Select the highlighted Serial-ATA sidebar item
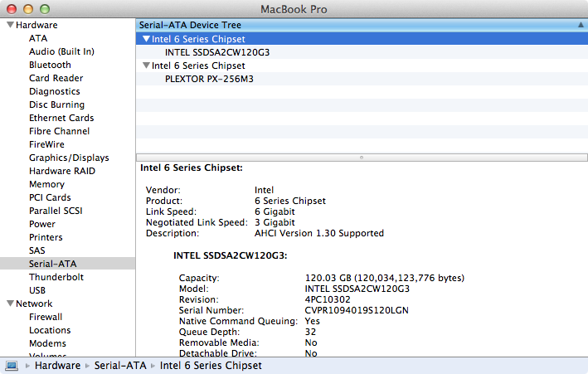Screen dimensions: 588x374 point(67,264)
